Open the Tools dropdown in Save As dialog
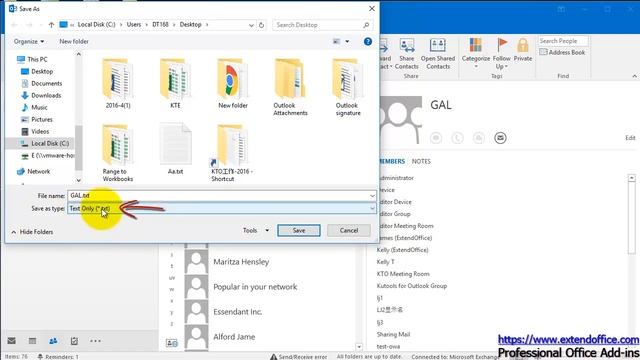The width and height of the screenshot is (640, 360). tap(256, 231)
